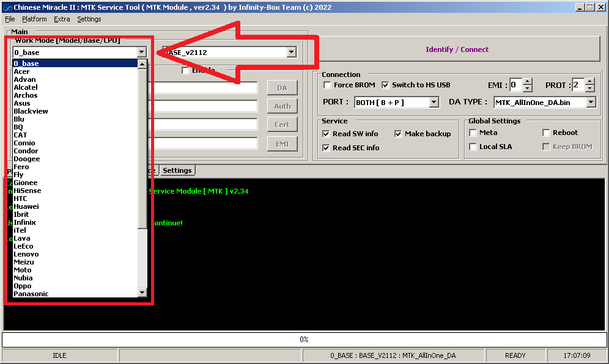Select Archos from the brand list
This screenshot has height=364, width=609.
(75, 95)
